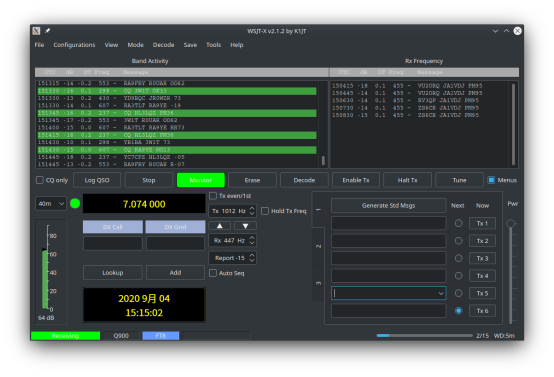Open the Configurations menu
554x377 pixels.
[x=74, y=45]
